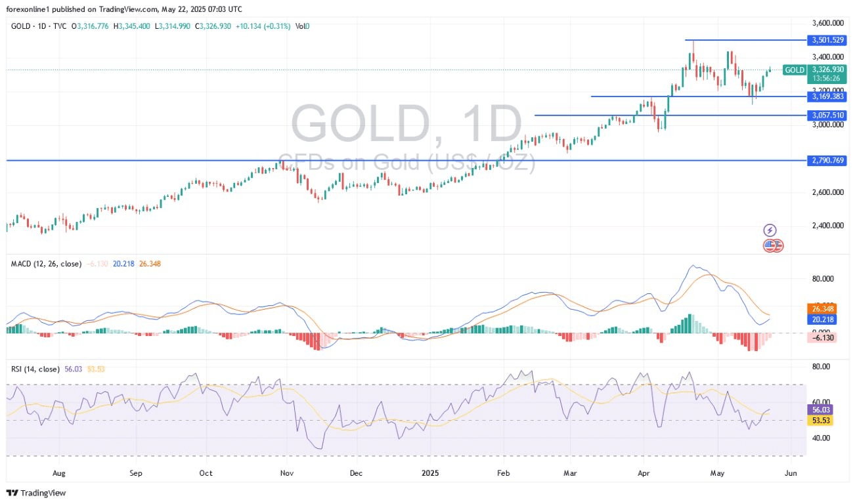
Task: Click the purple lightning bolt event icon
Action: tap(770, 230)
